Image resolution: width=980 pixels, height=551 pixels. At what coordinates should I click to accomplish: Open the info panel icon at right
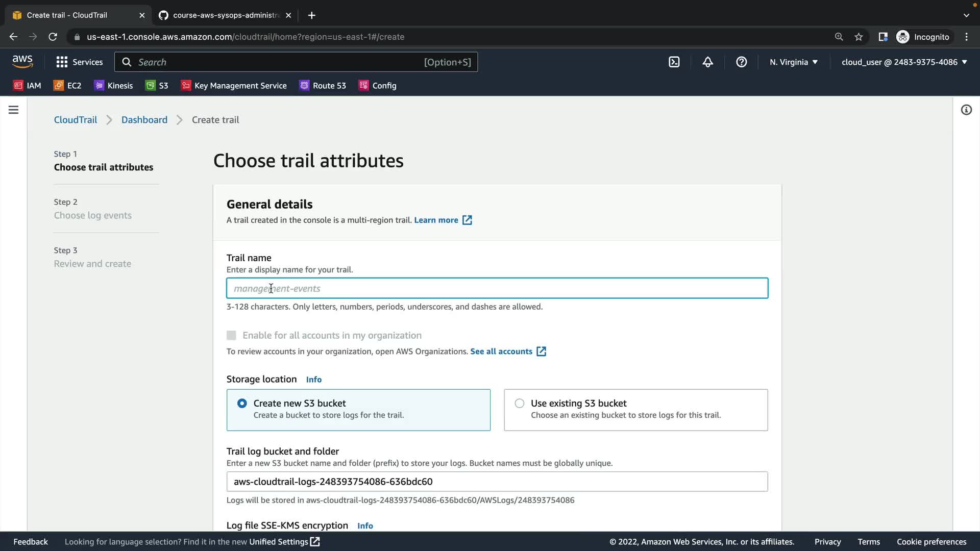(966, 110)
